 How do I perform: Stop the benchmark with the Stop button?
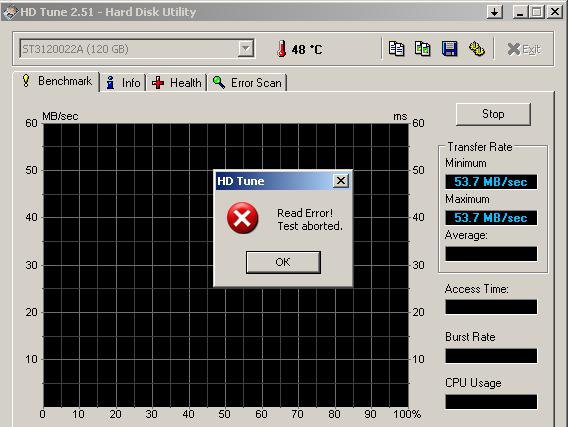point(493,114)
